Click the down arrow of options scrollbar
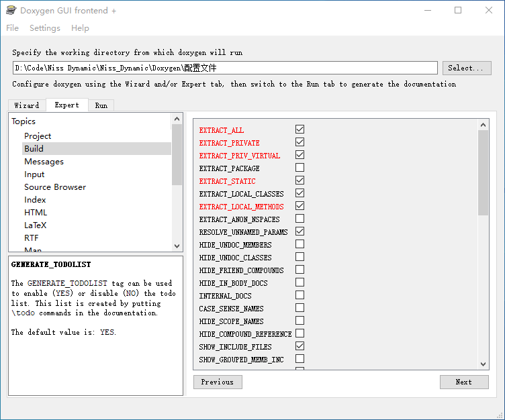The image size is (505, 420). click(x=483, y=364)
